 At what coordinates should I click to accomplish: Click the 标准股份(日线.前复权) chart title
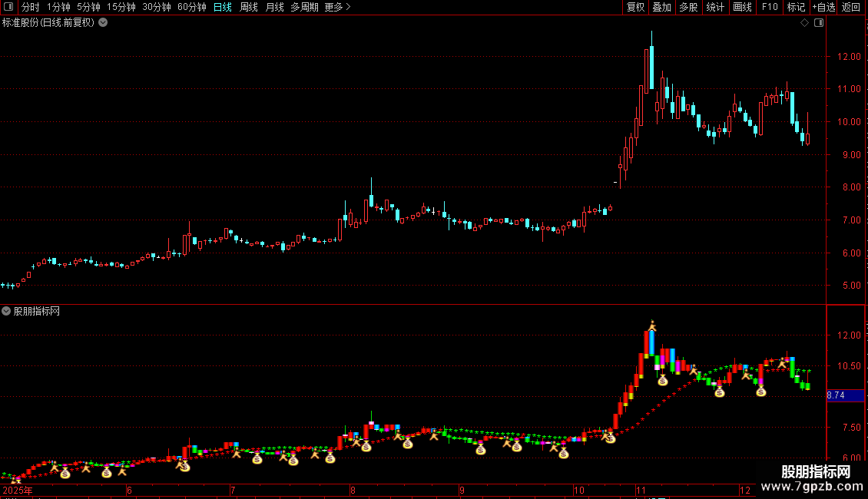coord(48,23)
